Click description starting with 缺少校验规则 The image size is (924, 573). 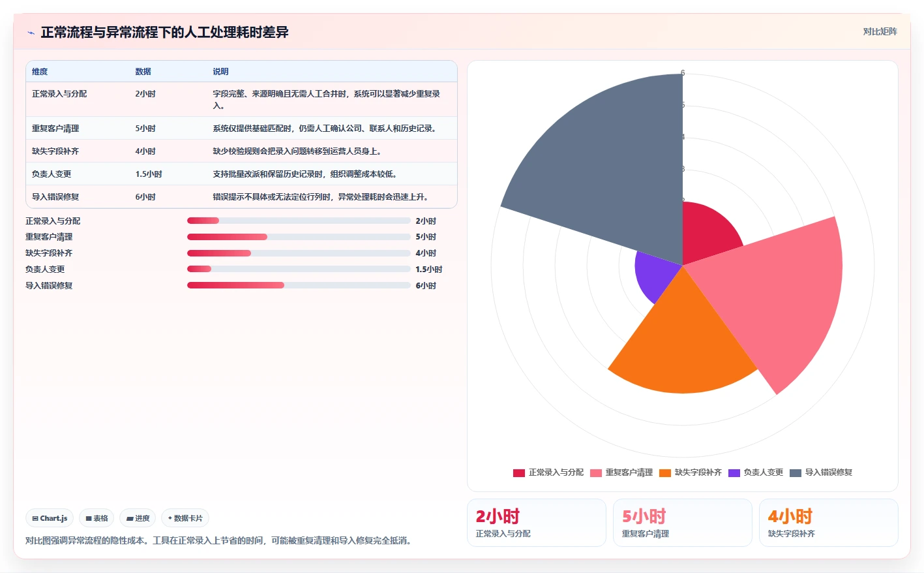tap(297, 151)
